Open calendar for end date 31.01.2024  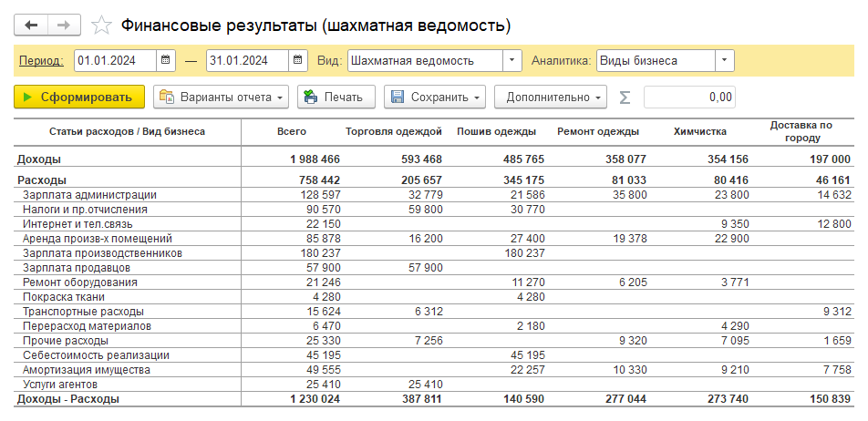click(x=298, y=60)
